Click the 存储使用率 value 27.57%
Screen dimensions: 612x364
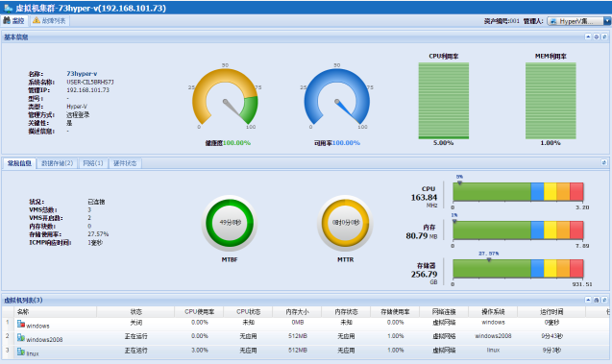click(98, 234)
